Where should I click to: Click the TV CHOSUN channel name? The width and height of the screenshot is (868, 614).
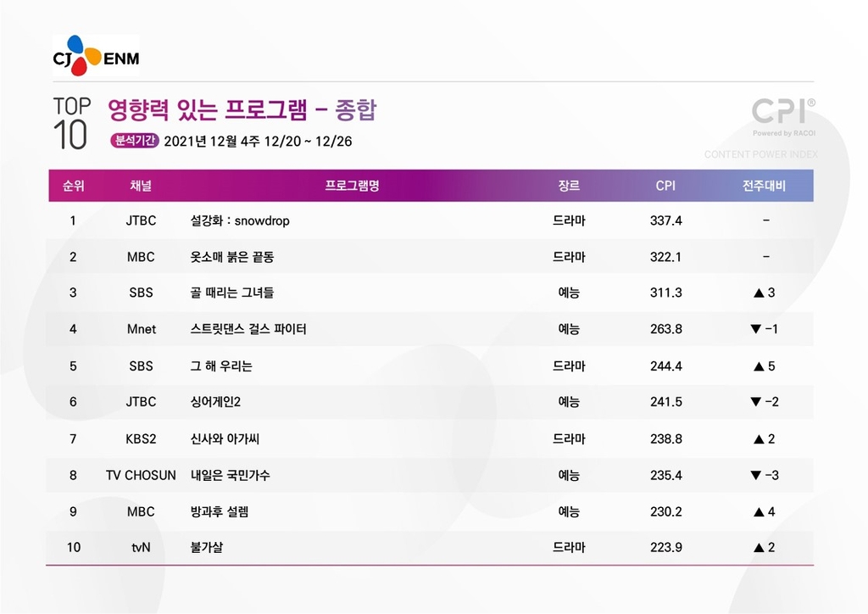point(141,476)
